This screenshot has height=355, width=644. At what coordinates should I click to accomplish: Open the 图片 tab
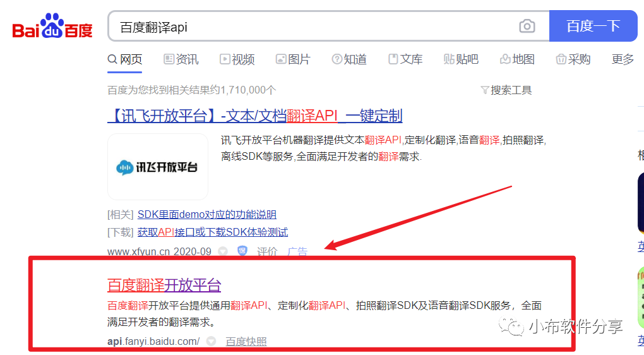coord(293,59)
